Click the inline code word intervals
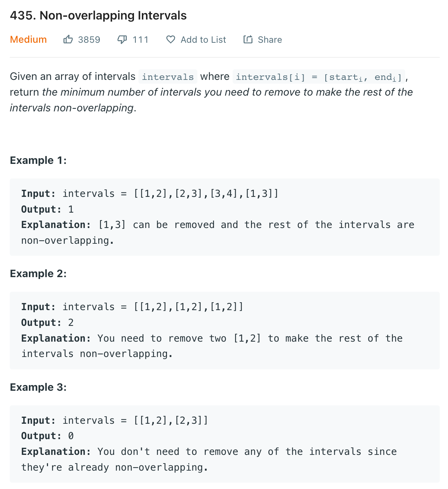The width and height of the screenshot is (448, 489). pyautogui.click(x=168, y=77)
